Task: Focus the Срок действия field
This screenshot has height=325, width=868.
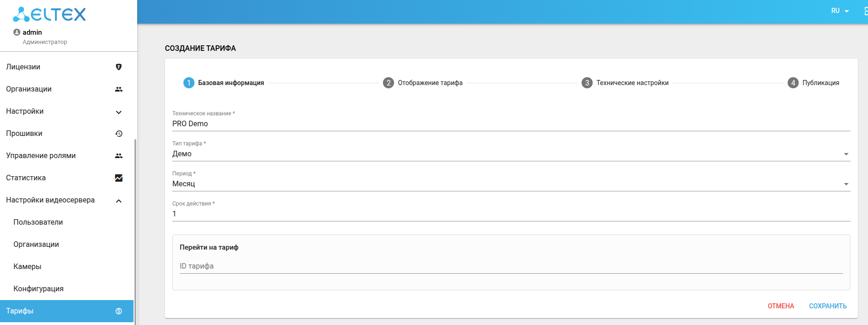Action: pyautogui.click(x=511, y=214)
